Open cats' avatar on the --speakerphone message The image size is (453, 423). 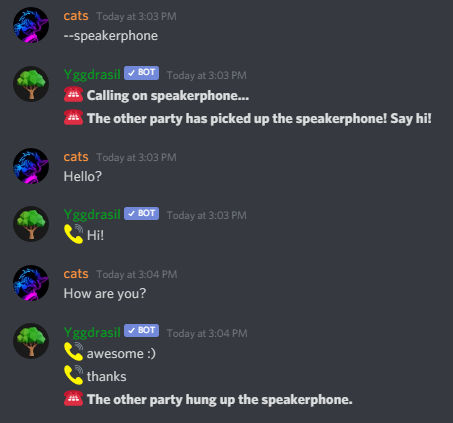[x=31, y=25]
